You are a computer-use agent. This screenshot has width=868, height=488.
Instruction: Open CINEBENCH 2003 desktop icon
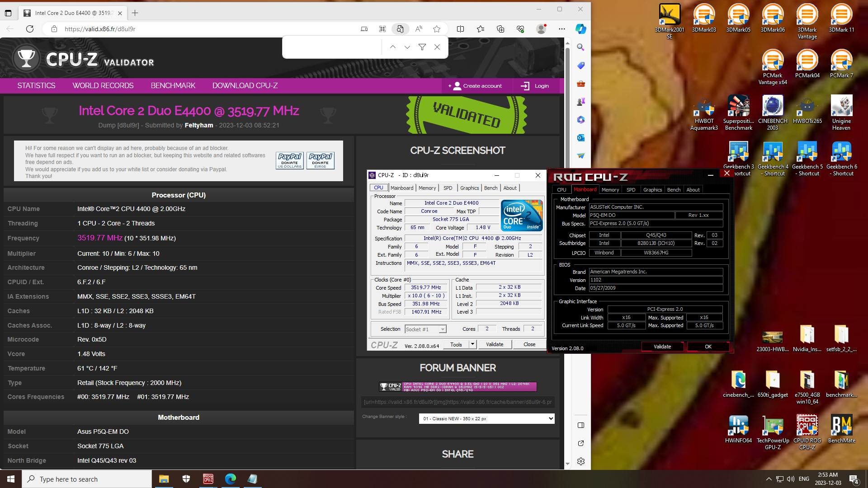[773, 113]
